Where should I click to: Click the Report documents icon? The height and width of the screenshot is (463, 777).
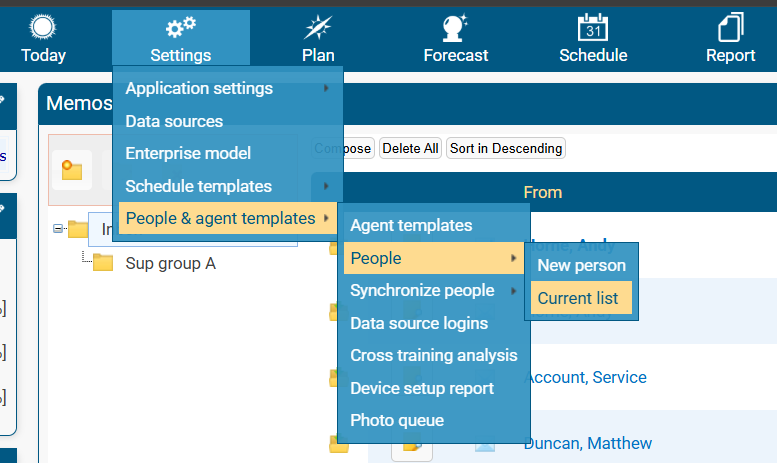730,27
